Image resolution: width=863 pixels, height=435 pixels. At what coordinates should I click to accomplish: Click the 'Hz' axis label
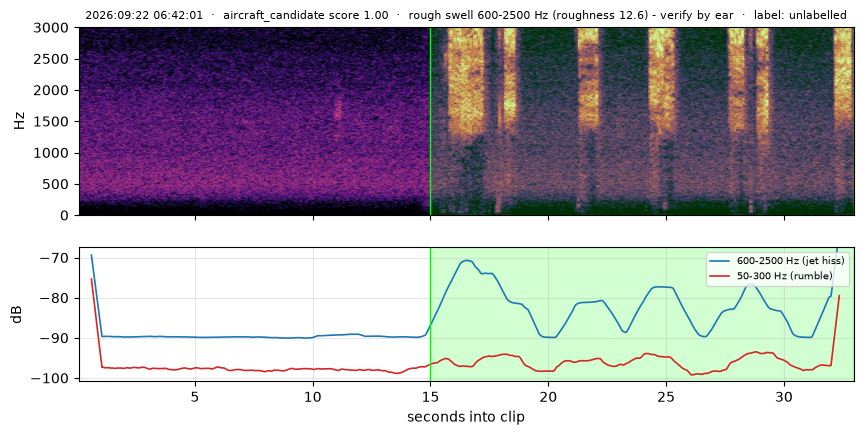(x=19, y=121)
